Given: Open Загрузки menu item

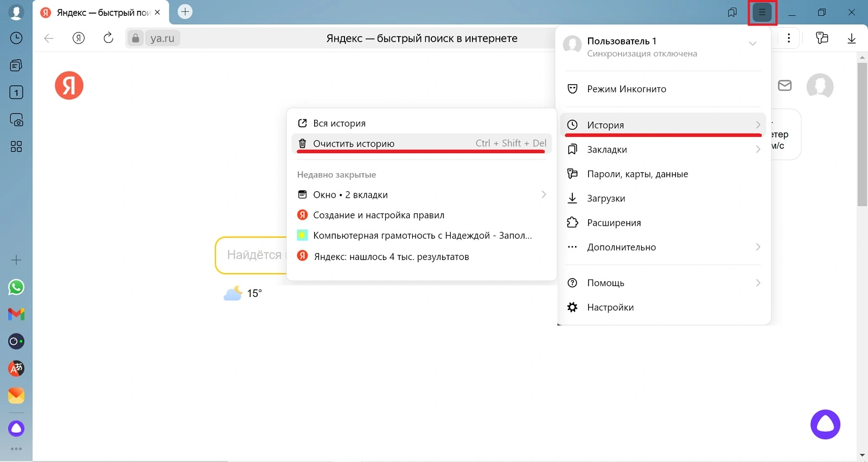Looking at the screenshot, I should coord(663,198).
